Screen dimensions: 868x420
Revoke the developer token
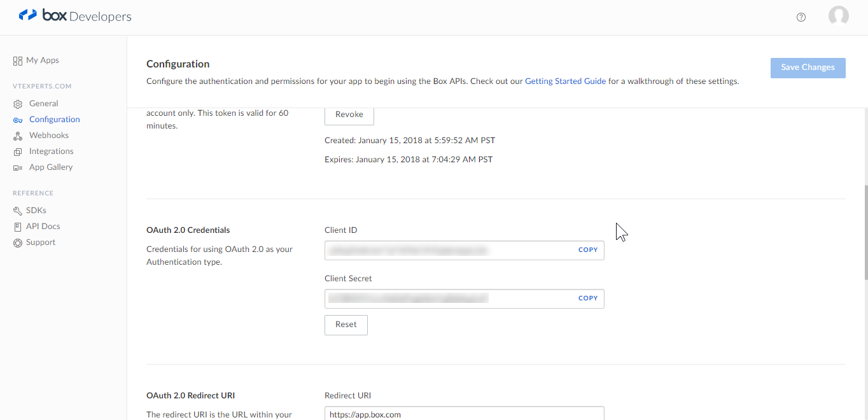349,115
